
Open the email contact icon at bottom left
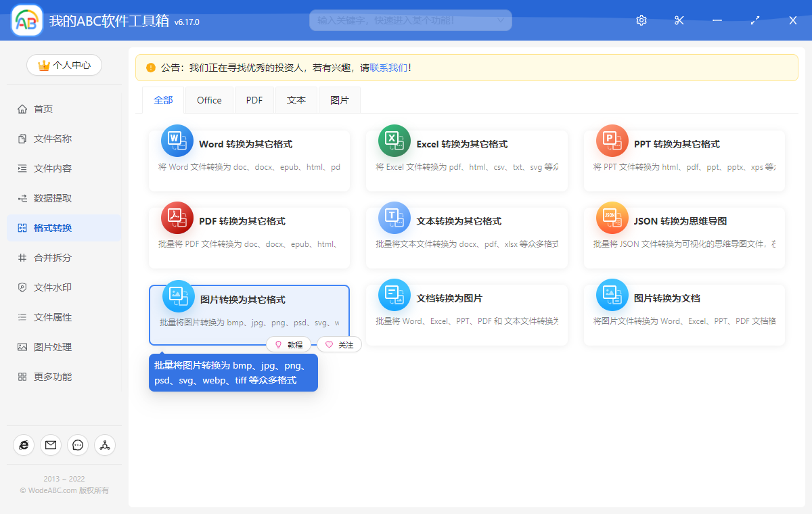50,445
